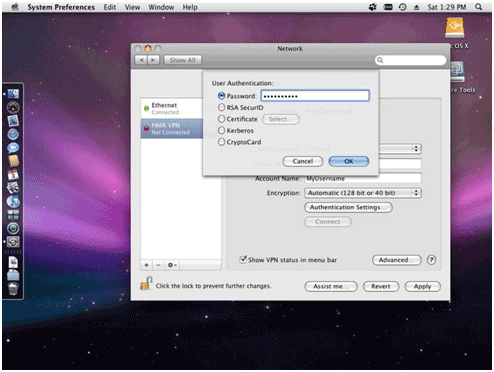Viewport: 494px width, 372px height.
Task: Remove selected service with minus button
Action: 158,265
